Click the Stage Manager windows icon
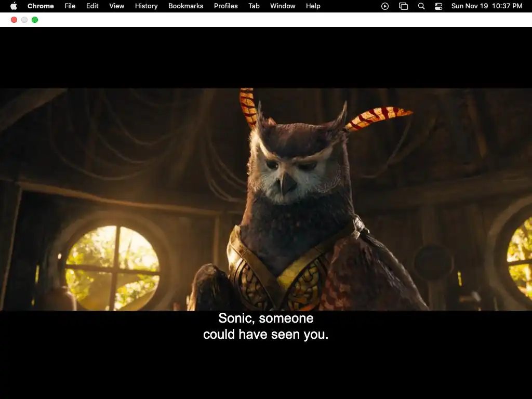The image size is (532, 399). click(x=403, y=6)
